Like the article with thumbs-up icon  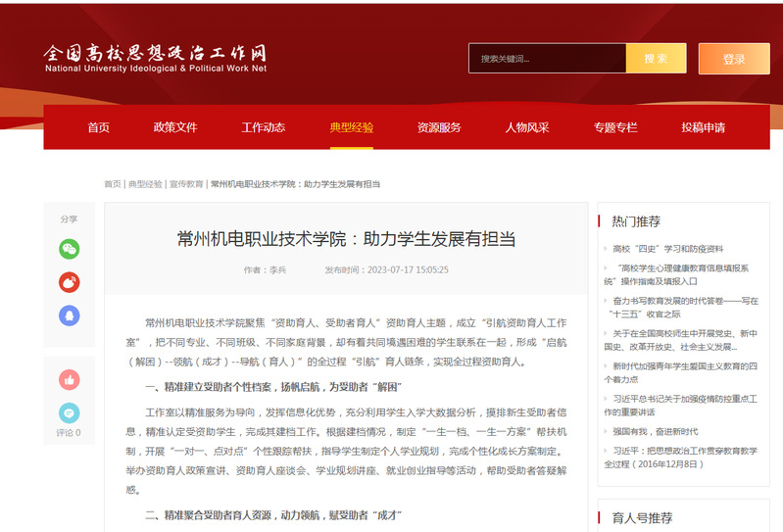click(x=69, y=379)
